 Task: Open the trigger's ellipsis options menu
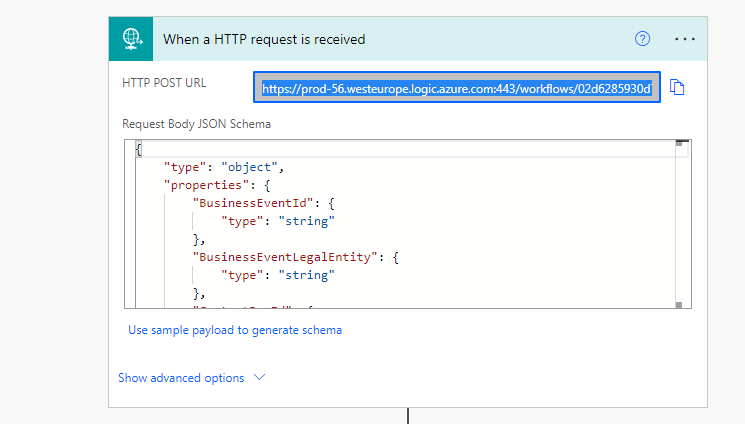685,39
